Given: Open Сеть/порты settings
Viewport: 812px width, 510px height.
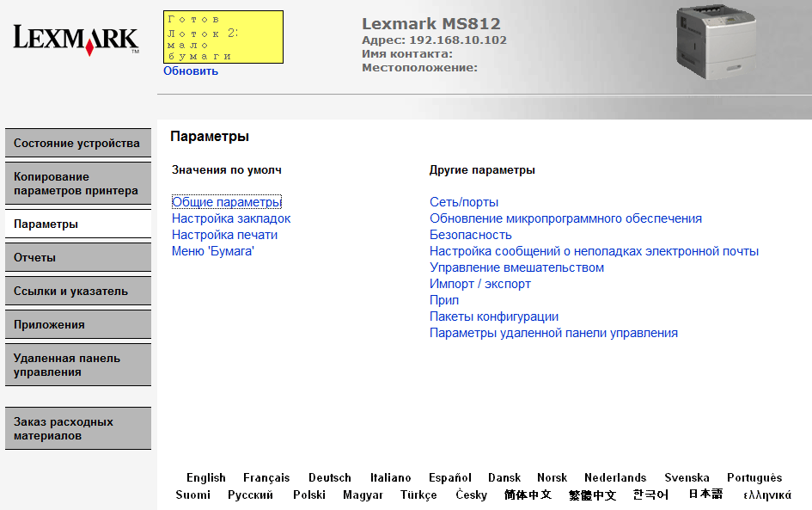Looking at the screenshot, I should click(x=464, y=202).
